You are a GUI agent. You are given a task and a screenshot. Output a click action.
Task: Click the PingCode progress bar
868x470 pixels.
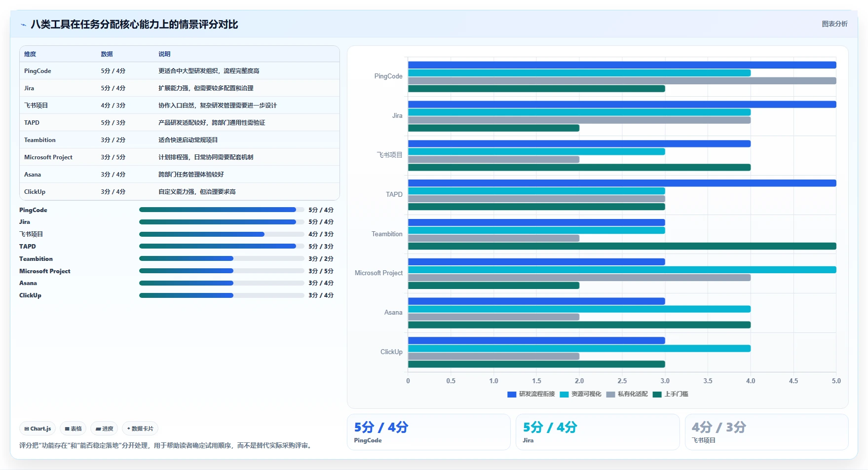222,210
